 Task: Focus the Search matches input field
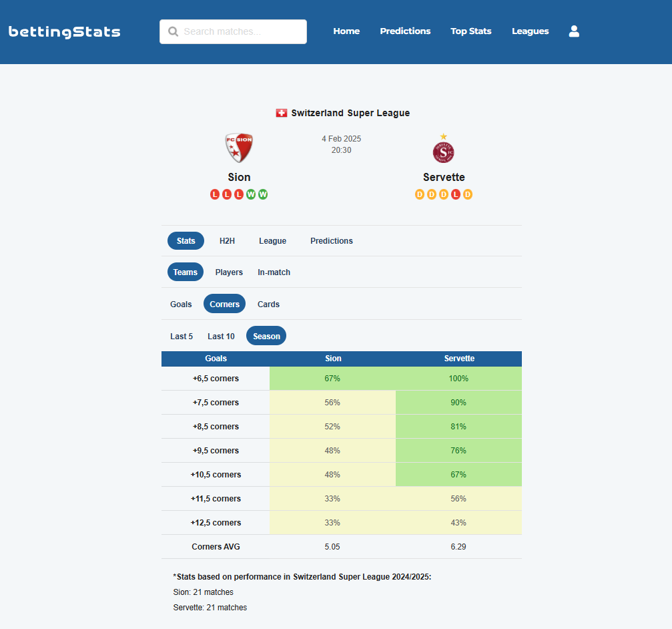[233, 32]
